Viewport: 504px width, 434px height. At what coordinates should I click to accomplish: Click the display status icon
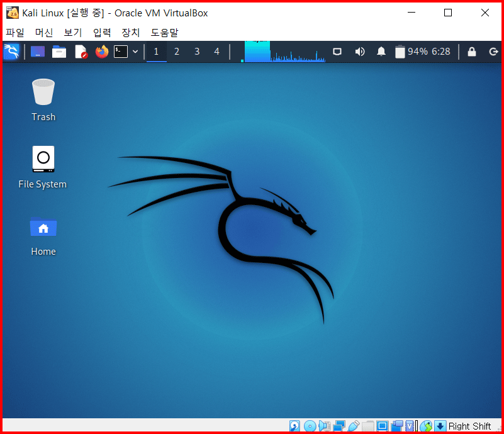[x=383, y=426]
